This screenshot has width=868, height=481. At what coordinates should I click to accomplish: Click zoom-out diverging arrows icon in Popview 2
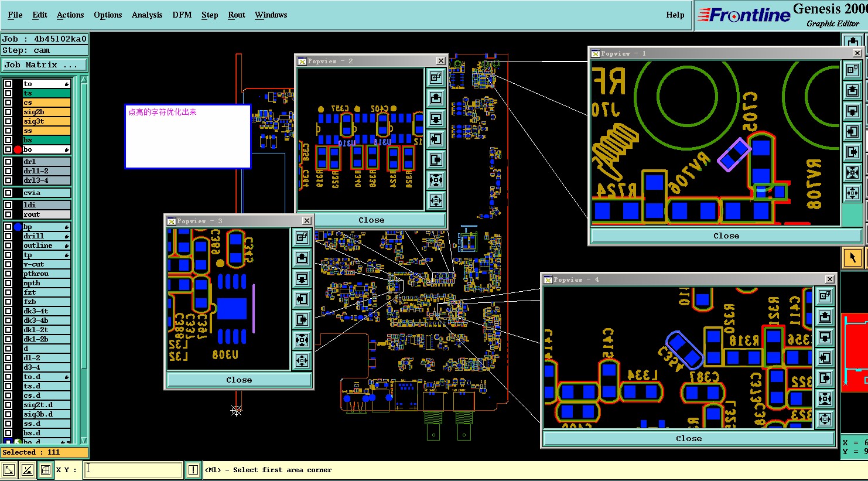[436, 200]
